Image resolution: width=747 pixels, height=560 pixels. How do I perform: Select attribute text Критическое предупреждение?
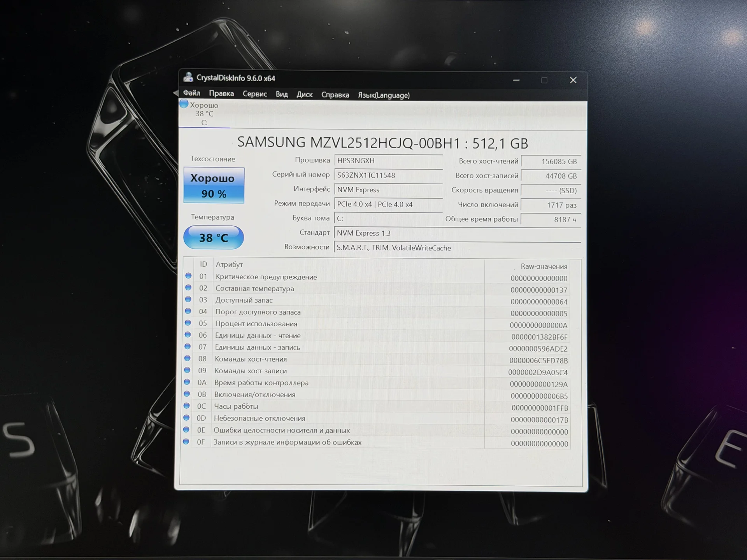pos(266,277)
